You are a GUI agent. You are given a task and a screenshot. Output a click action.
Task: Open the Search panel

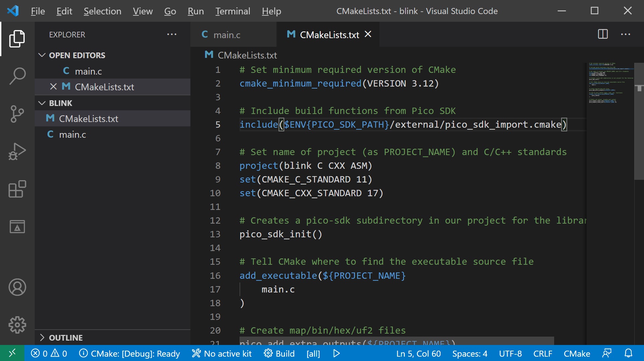coord(17,76)
